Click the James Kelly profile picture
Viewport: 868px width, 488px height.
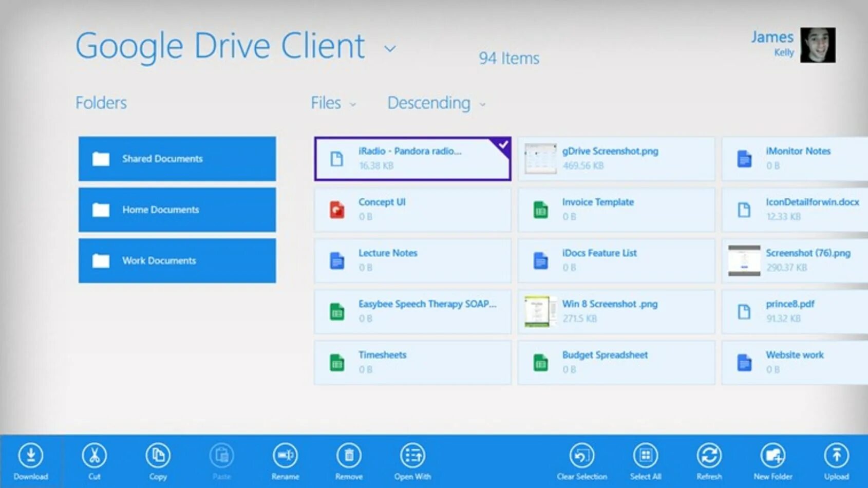[818, 45]
